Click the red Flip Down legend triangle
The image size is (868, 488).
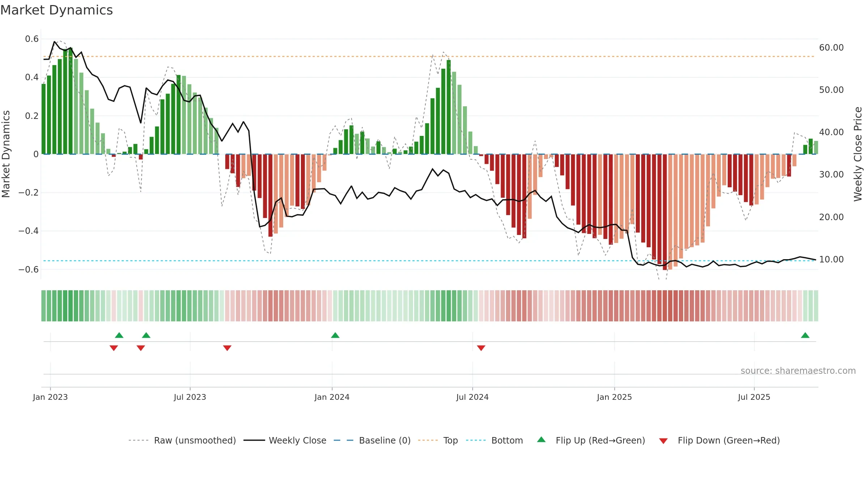point(663,441)
